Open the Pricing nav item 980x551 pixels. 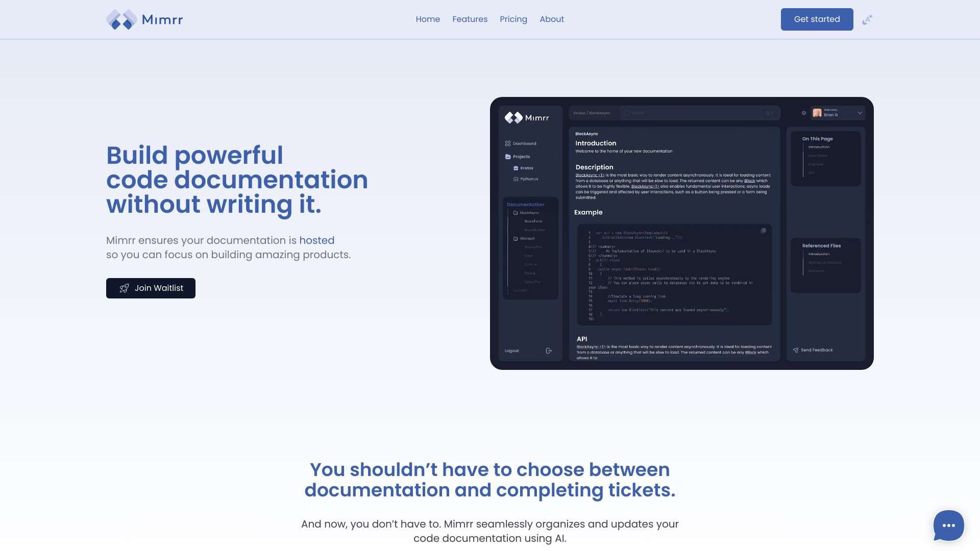(513, 19)
